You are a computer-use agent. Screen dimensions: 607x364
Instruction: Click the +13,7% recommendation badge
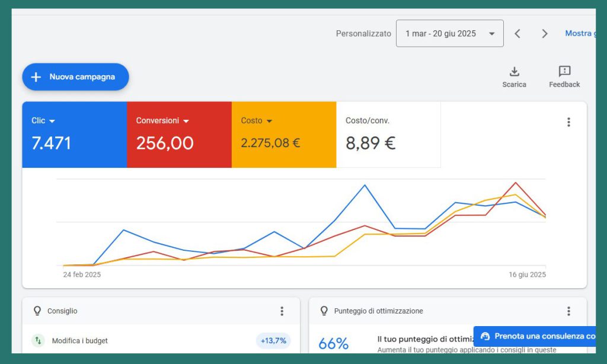pos(273,341)
